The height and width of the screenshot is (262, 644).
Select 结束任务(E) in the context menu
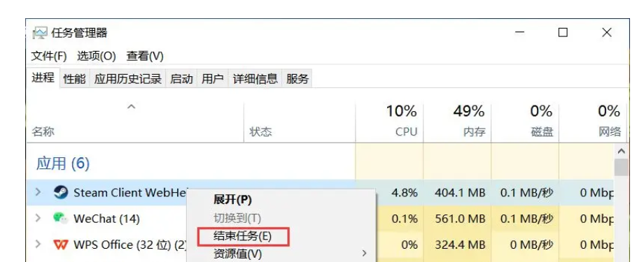243,235
